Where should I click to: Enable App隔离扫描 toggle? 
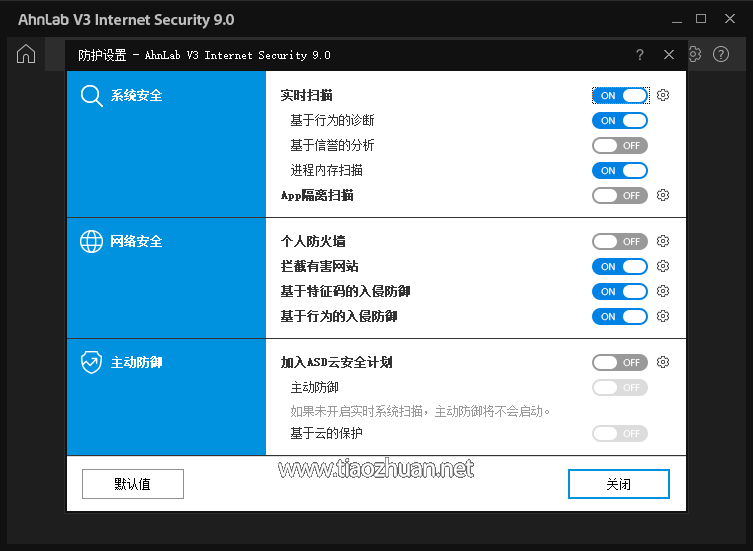pyautogui.click(x=620, y=196)
